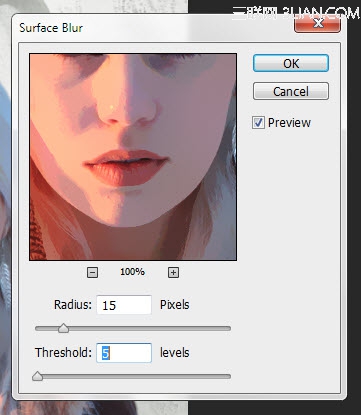The image size is (361, 415).
Task: Click inside the Threshold levels field
Action: point(124,353)
